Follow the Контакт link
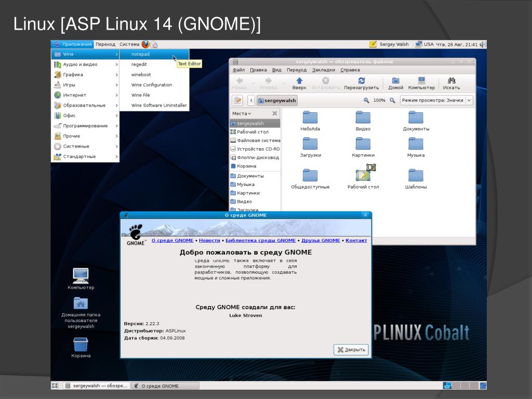 tap(356, 240)
